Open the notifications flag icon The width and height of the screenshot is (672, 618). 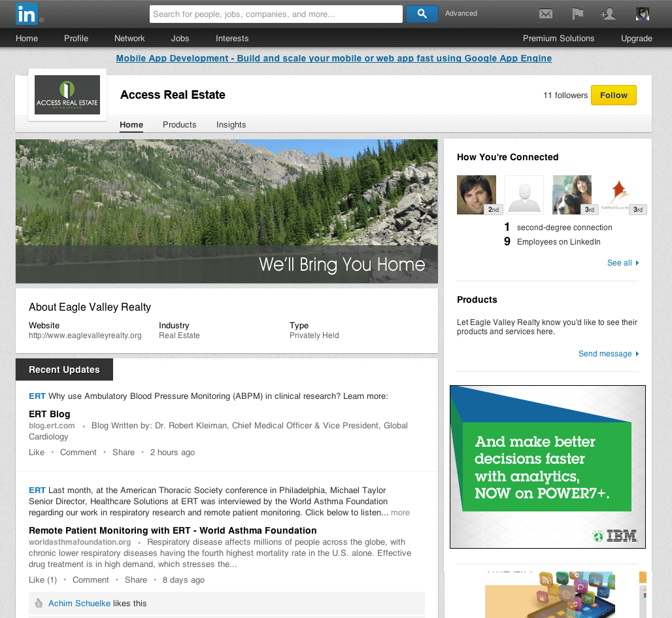pos(578,14)
